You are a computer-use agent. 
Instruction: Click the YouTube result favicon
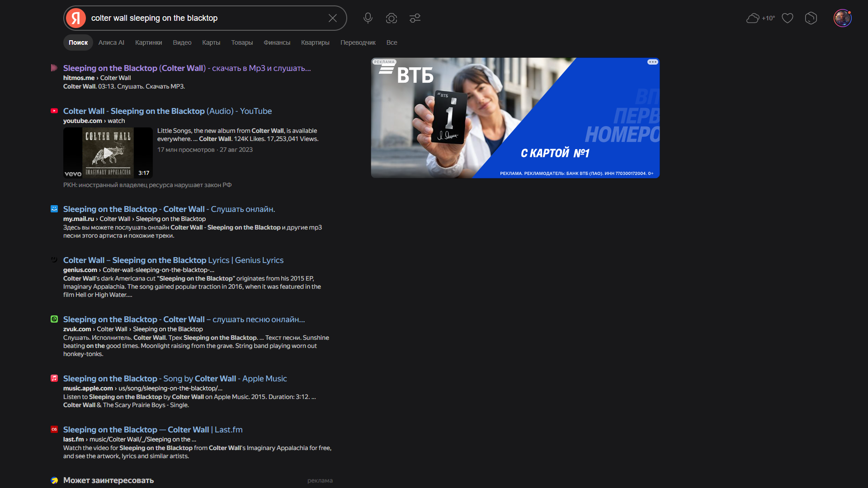click(54, 111)
